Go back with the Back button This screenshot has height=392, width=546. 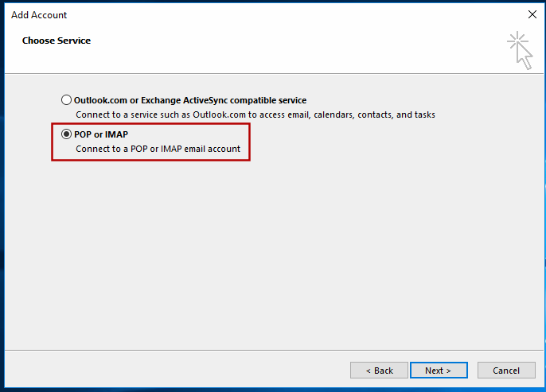coord(379,371)
